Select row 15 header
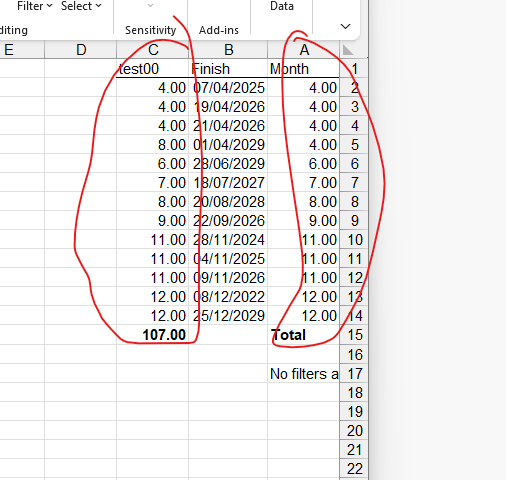Viewport: 506px width, 480px height. click(354, 335)
